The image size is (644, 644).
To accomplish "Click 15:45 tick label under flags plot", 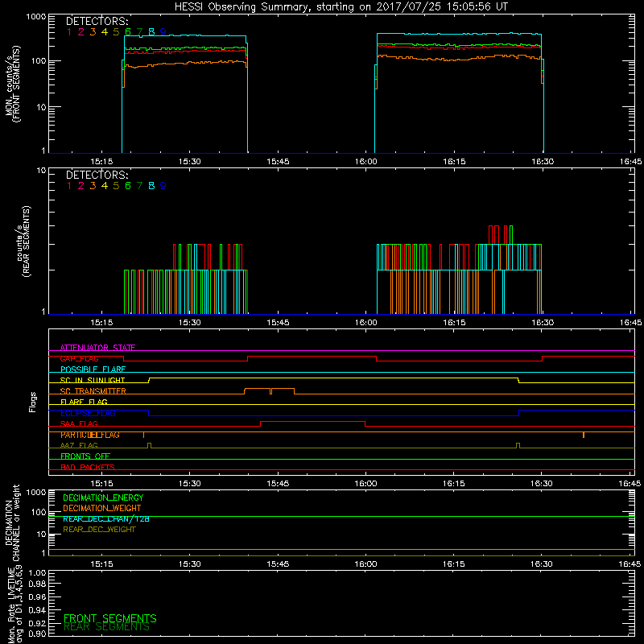I will click(x=278, y=484).
